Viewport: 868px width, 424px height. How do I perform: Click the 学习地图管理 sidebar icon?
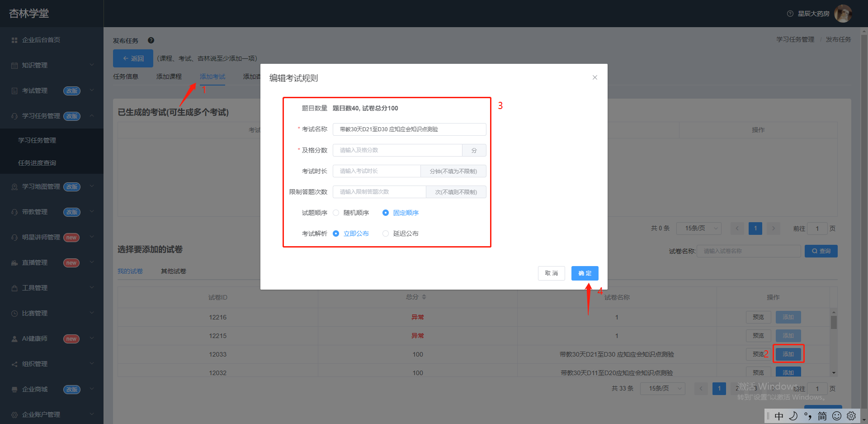(14, 187)
